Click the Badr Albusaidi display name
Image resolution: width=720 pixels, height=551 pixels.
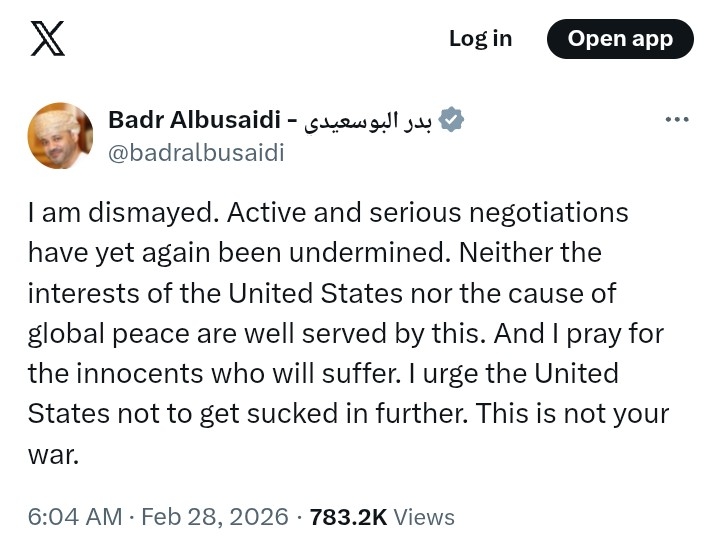pos(193,121)
